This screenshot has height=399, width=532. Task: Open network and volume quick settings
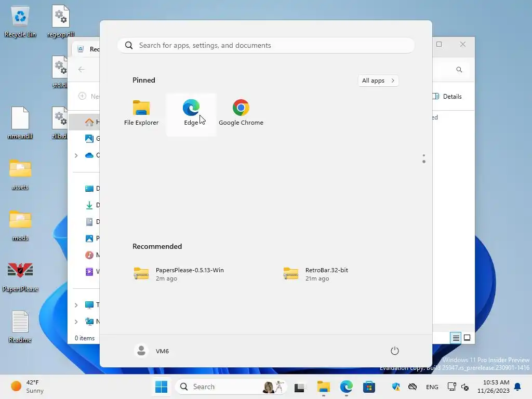(458, 387)
